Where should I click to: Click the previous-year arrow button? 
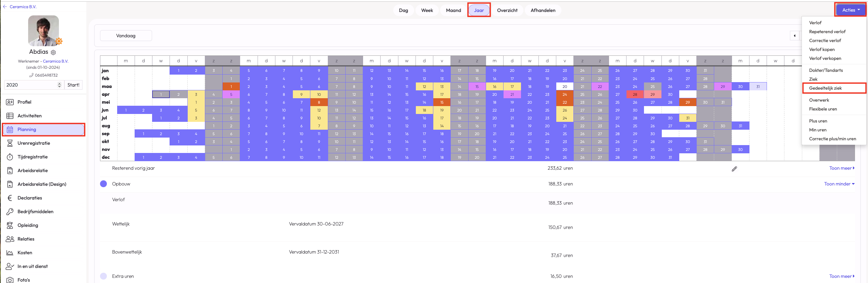pos(794,36)
